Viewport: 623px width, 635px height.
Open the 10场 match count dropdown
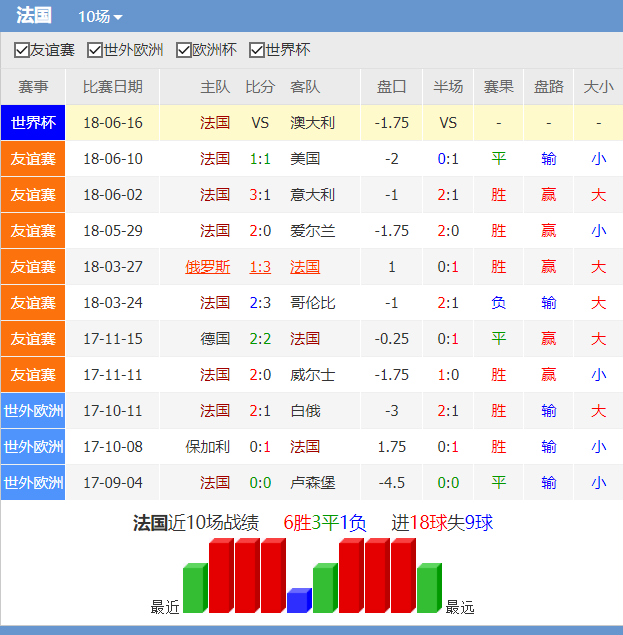[x=100, y=17]
